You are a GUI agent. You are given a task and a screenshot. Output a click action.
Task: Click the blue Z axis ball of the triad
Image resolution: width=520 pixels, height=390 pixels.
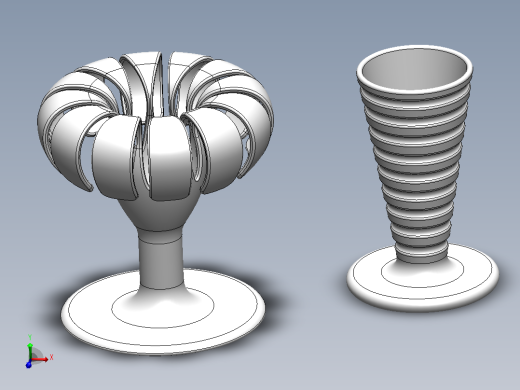coord(29,365)
